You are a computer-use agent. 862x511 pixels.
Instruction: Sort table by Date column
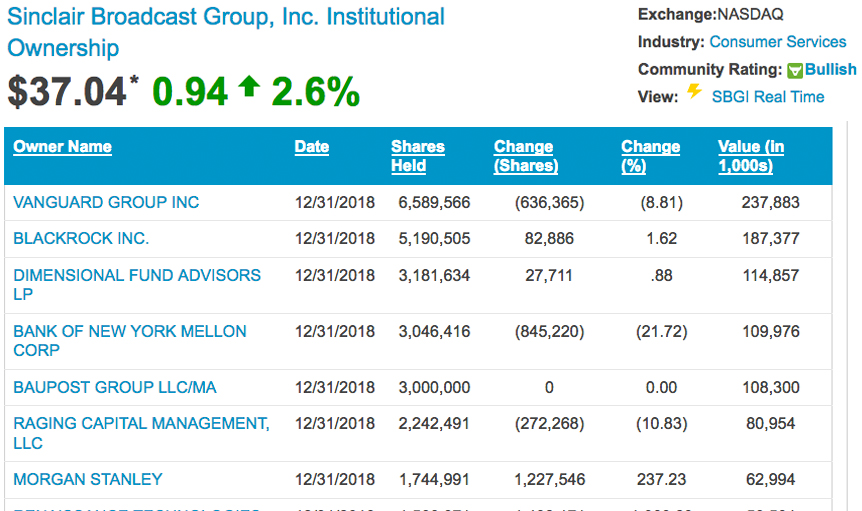click(312, 147)
